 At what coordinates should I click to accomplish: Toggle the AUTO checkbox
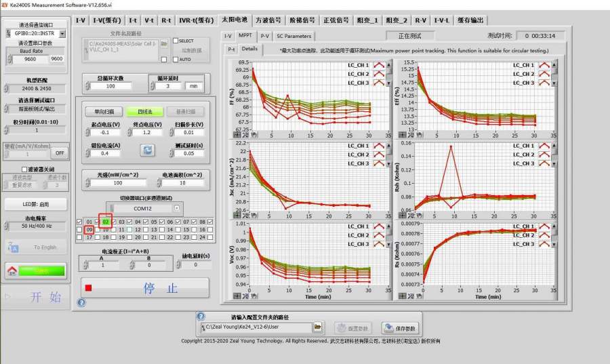175,59
